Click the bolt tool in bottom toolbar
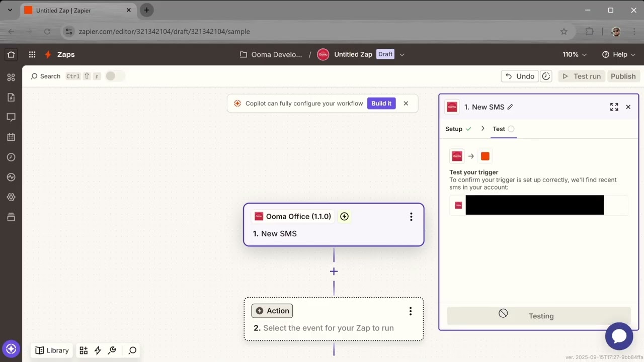644x362 pixels. click(x=98, y=350)
